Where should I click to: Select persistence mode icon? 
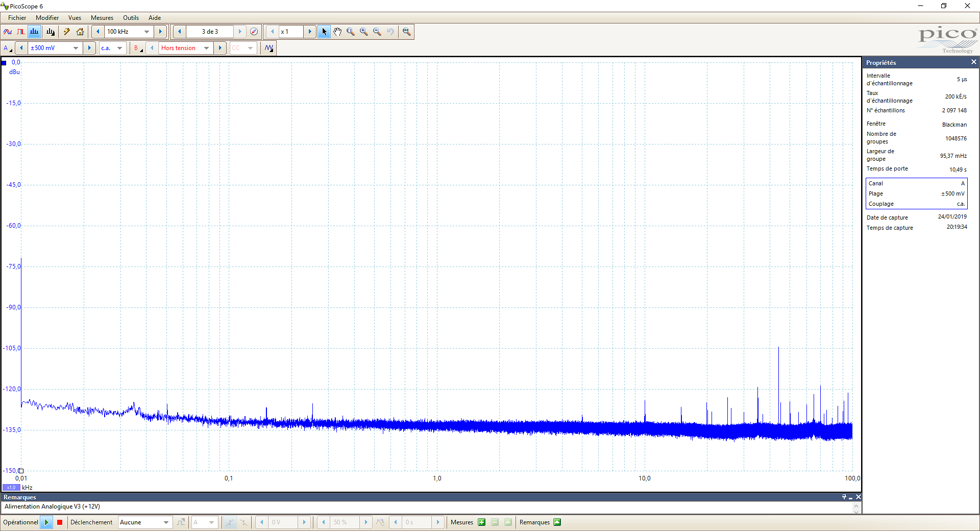(21, 32)
